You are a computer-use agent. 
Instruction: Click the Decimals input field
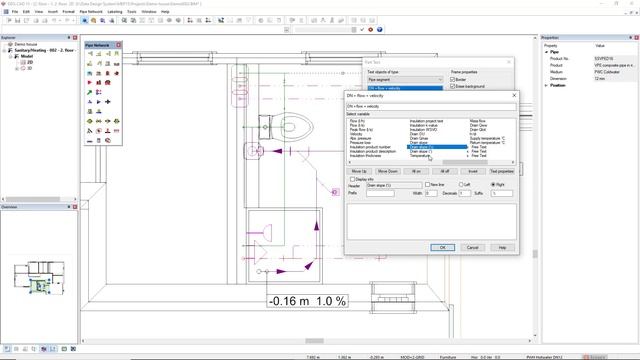464,193
